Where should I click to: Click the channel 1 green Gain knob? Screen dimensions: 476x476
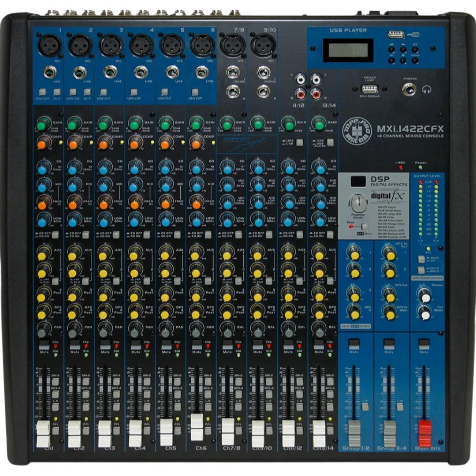coord(42,125)
